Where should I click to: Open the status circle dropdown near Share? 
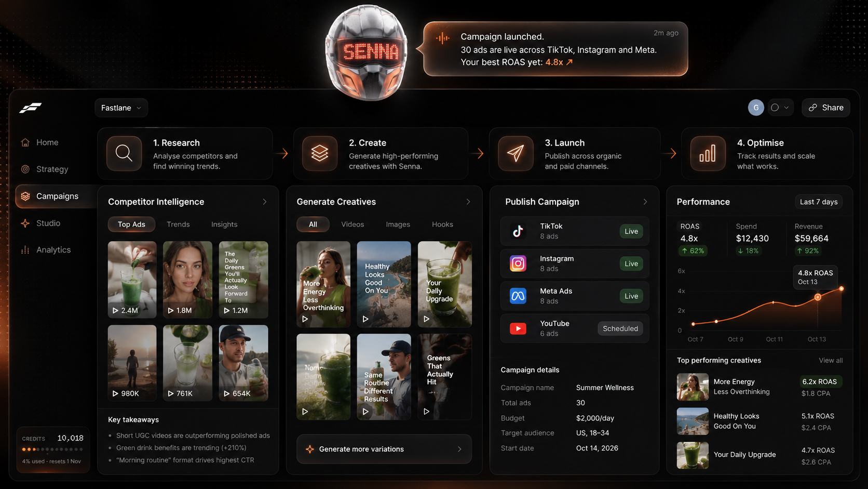click(x=780, y=108)
